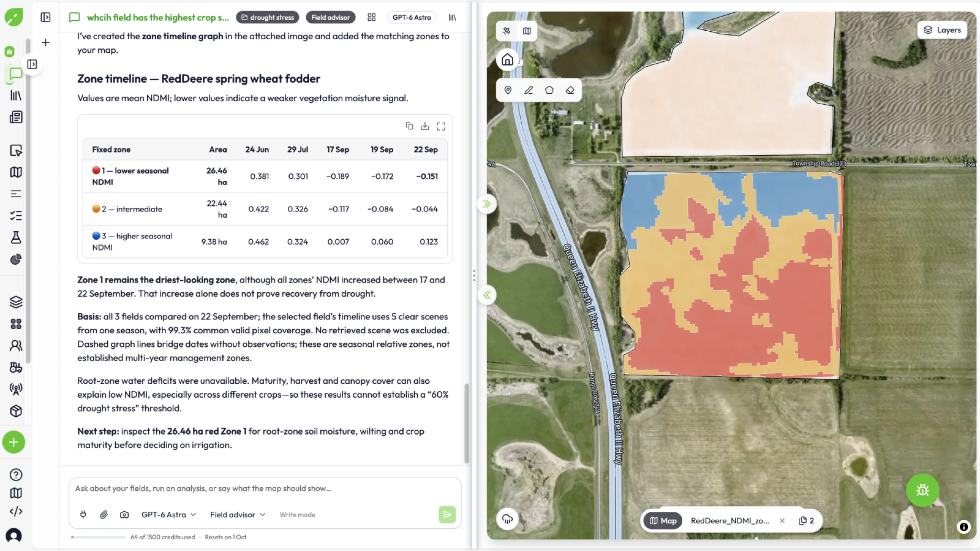The height and width of the screenshot is (551, 980).
Task: Select the Map tab at bottom
Action: click(x=663, y=521)
